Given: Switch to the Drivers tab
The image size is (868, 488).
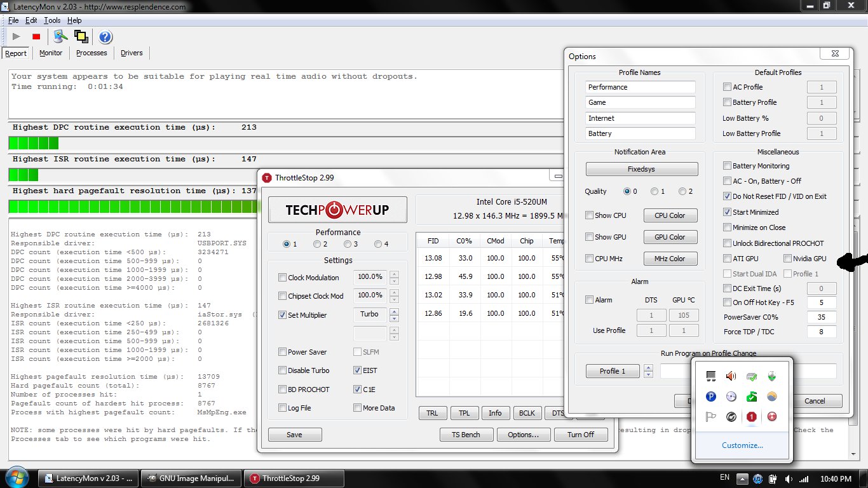Looking at the screenshot, I should 132,53.
